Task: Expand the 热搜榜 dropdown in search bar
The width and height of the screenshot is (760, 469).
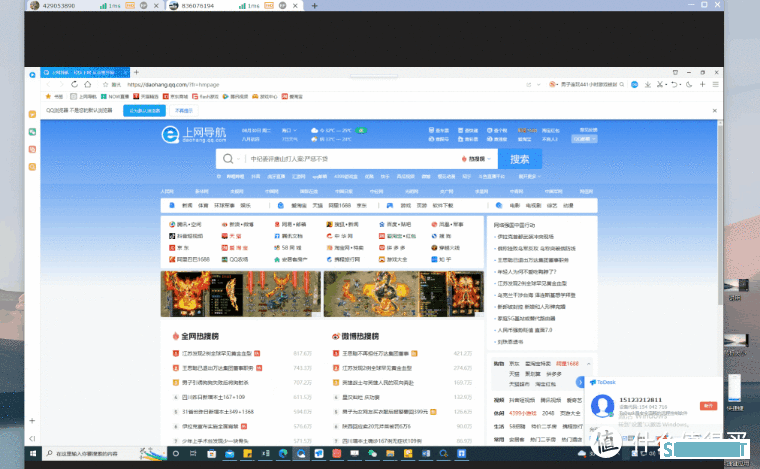Action: 476,159
